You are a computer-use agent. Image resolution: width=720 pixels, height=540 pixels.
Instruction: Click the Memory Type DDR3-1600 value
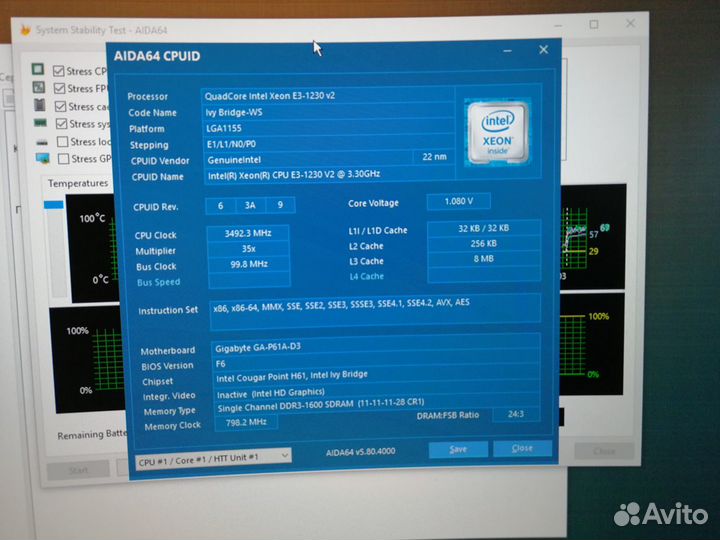tap(377, 405)
